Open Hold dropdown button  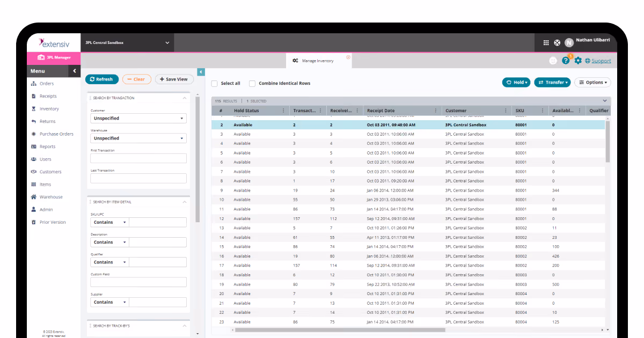tap(516, 83)
